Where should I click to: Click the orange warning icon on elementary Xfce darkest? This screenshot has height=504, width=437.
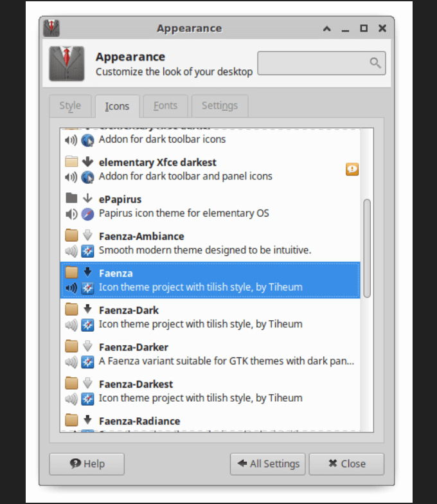coord(352,169)
